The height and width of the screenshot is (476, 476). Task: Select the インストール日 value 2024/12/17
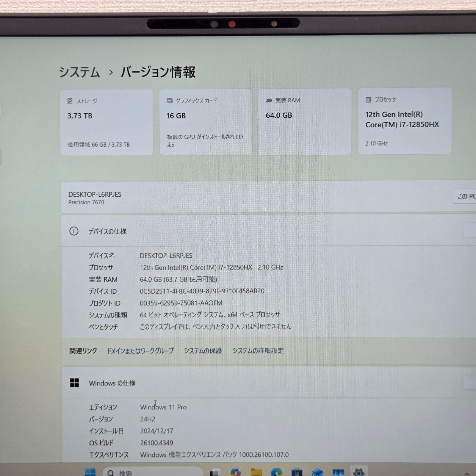[x=156, y=431]
